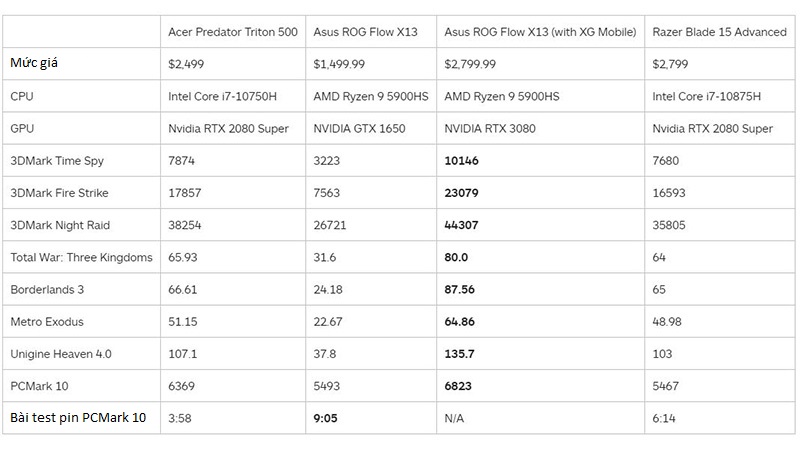This screenshot has height=450, width=800.
Task: Click the Unigine Heaven 4.0 row label
Action: point(61,353)
